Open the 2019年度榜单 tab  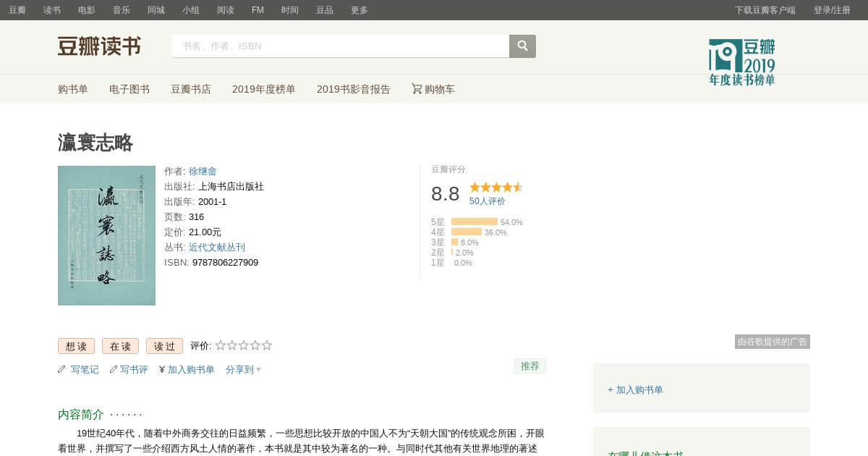pyautogui.click(x=264, y=89)
